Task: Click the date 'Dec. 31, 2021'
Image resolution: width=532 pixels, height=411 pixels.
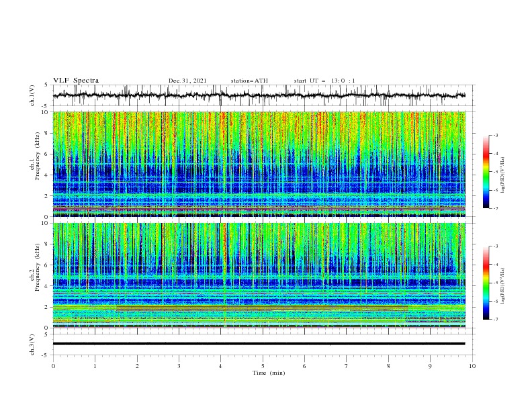Action: coord(187,81)
